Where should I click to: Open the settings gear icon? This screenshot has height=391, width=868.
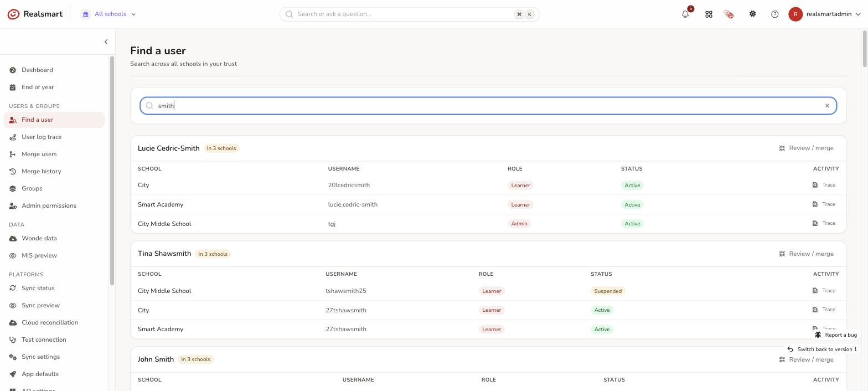pyautogui.click(x=752, y=14)
